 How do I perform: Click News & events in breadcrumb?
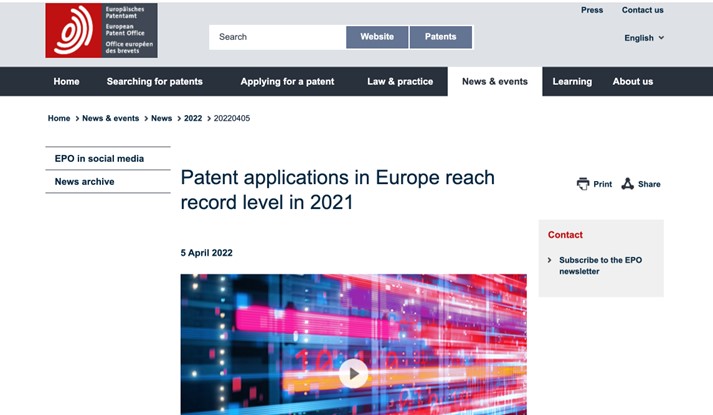pos(110,118)
